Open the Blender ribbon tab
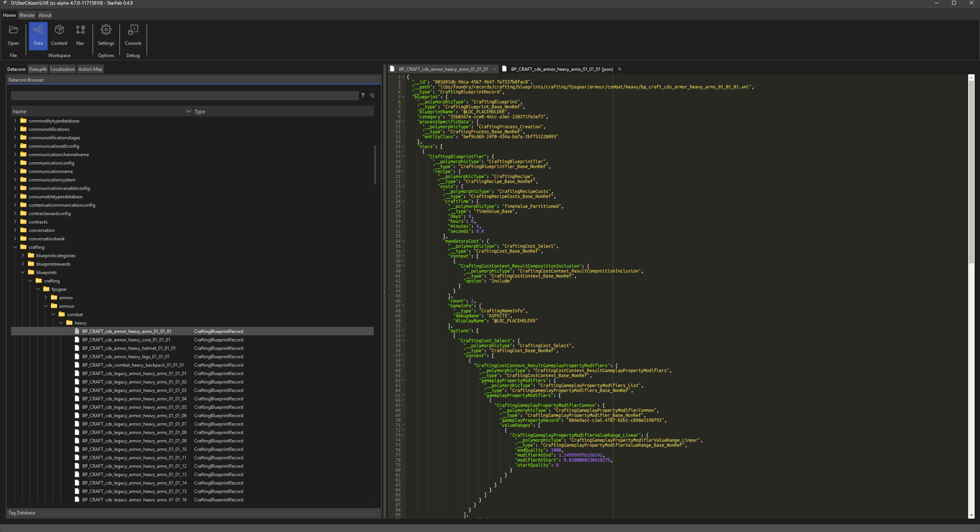The height and width of the screenshot is (532, 980). click(x=27, y=15)
